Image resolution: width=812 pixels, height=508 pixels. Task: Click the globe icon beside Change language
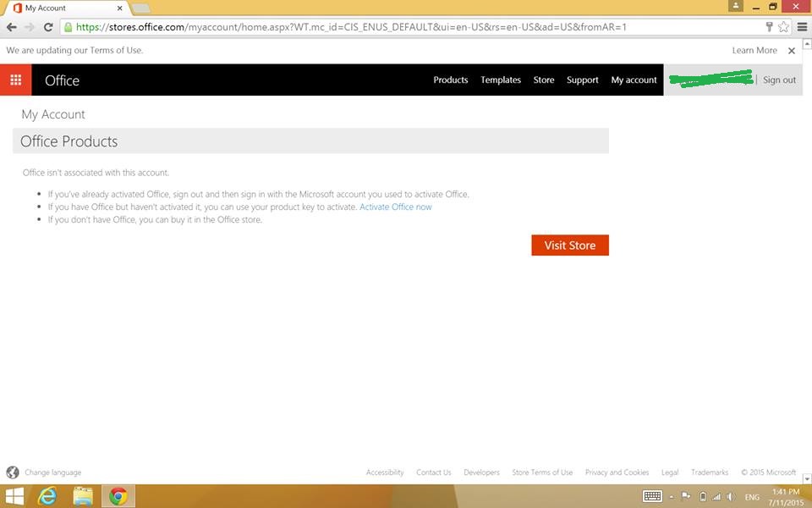(13, 472)
